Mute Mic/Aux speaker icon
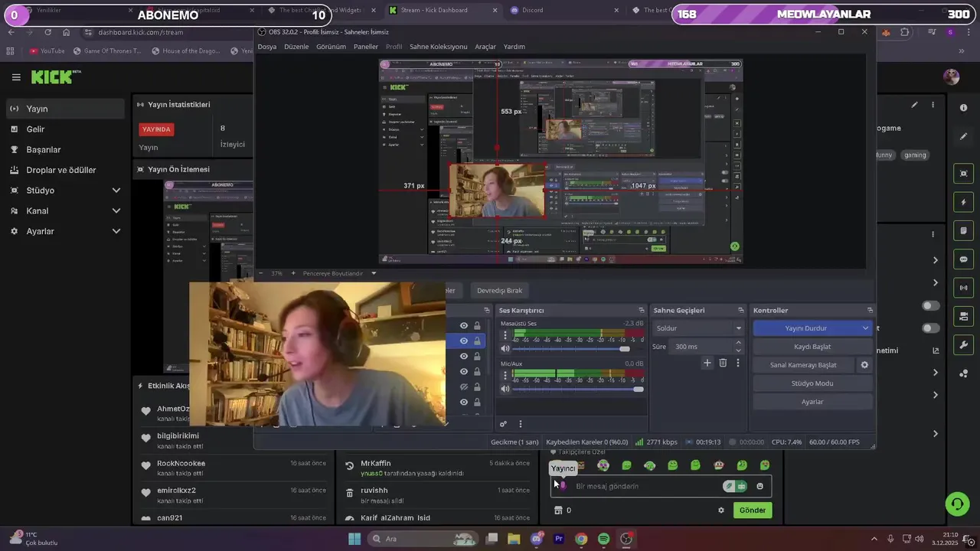This screenshot has width=980, height=551. point(505,389)
